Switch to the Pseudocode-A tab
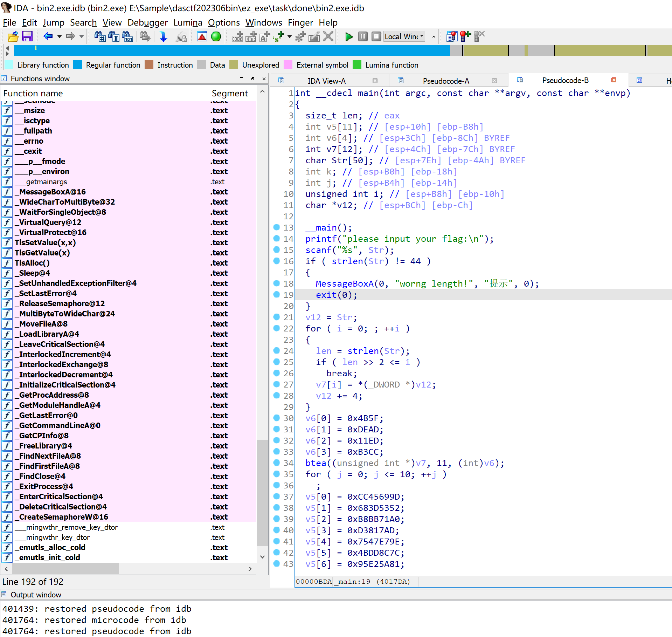The width and height of the screenshot is (672, 637). coord(445,81)
